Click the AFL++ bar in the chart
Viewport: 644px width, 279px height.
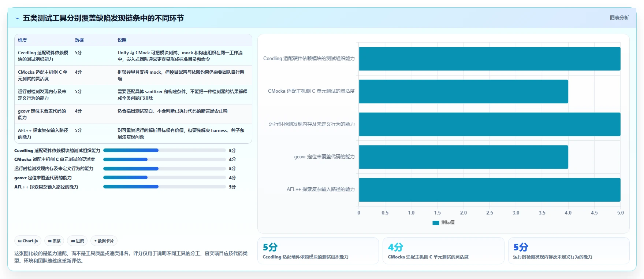(x=489, y=190)
